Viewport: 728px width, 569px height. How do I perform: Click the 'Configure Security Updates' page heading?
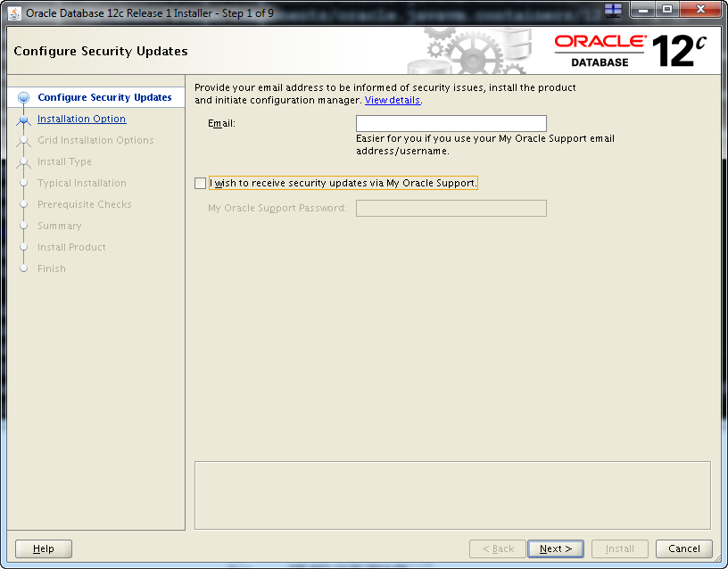[101, 51]
